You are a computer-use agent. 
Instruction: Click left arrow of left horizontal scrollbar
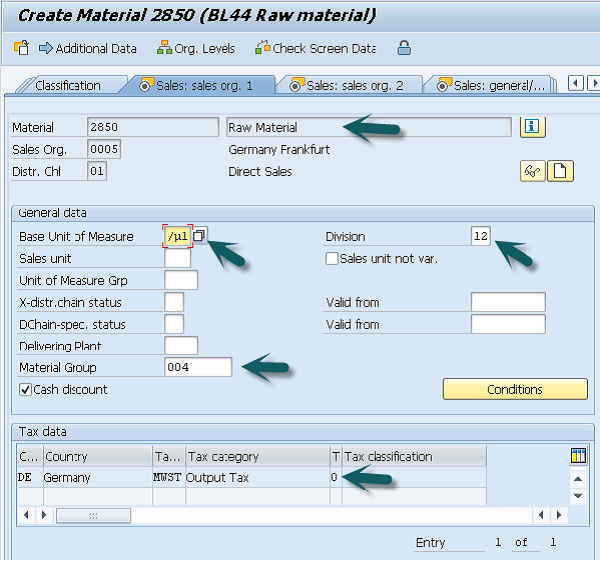click(x=26, y=515)
